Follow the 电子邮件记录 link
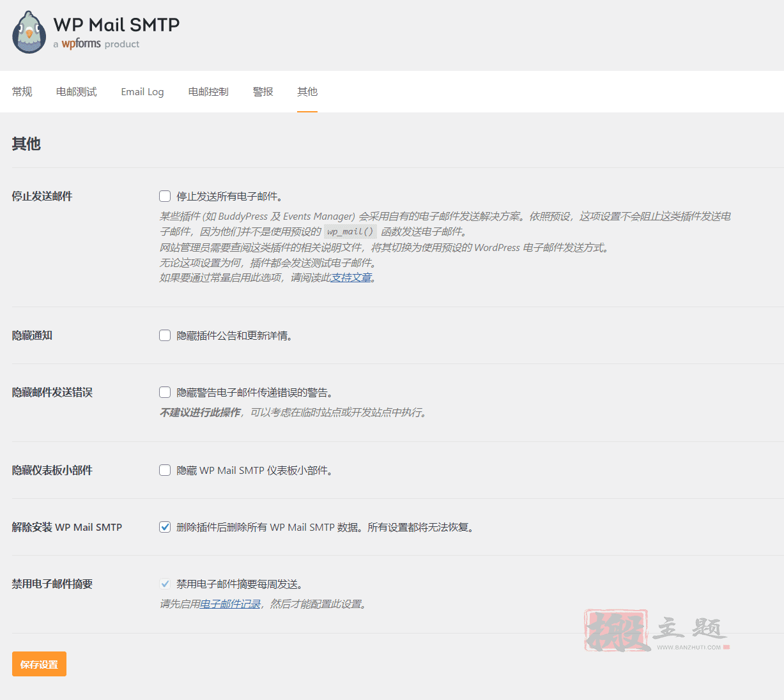 click(231, 604)
